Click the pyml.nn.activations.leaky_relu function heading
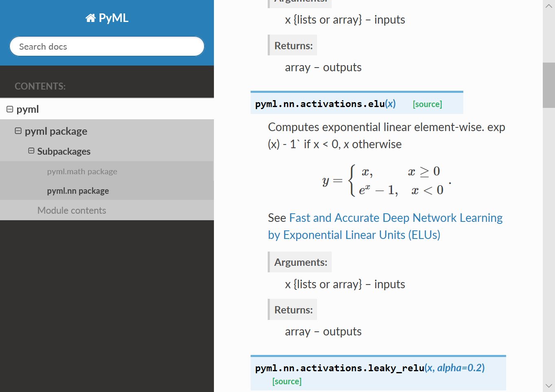 pyautogui.click(x=339, y=368)
